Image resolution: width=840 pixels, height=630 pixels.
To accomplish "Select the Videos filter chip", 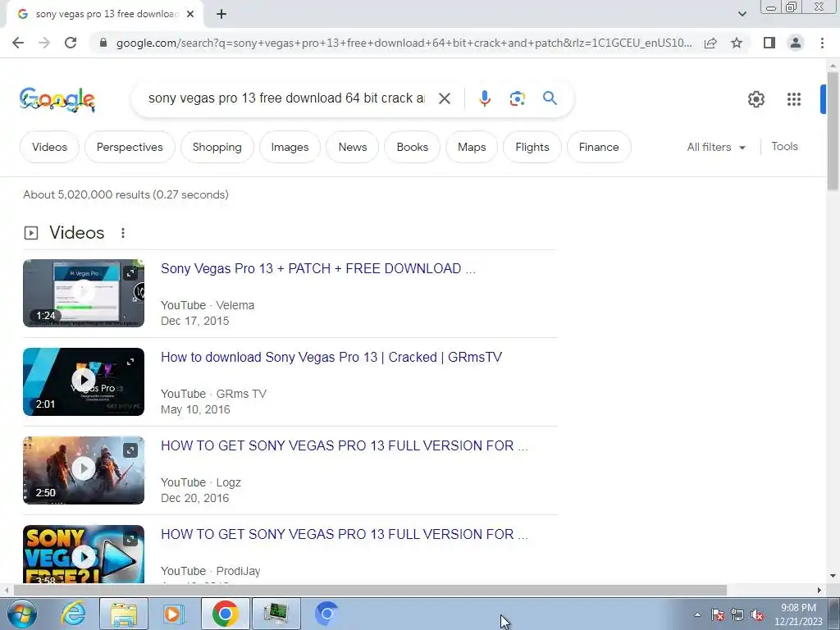I will pos(49,148).
